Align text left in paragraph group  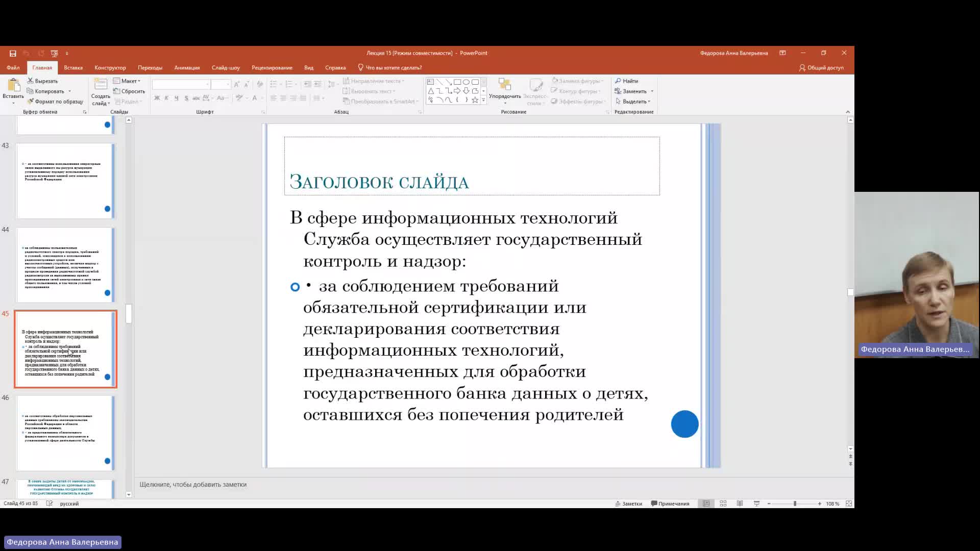point(273,98)
